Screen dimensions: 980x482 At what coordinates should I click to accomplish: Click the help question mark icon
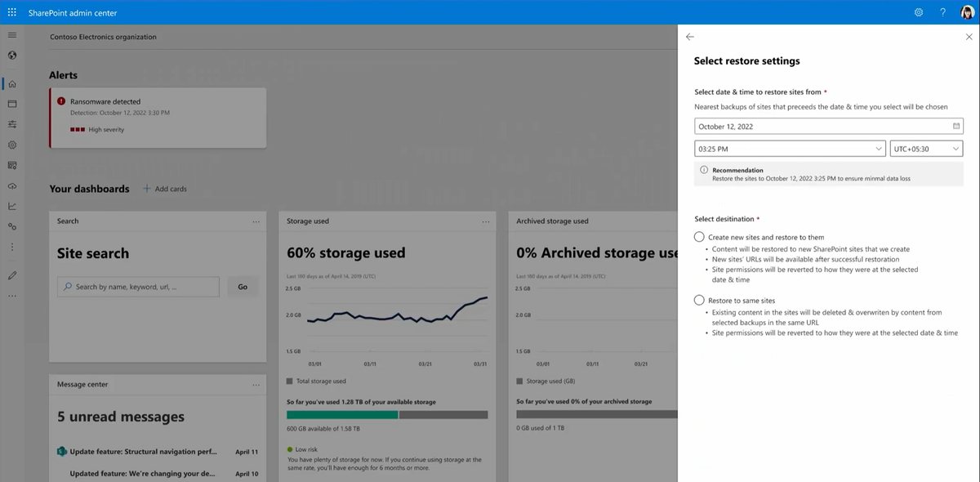pos(942,12)
